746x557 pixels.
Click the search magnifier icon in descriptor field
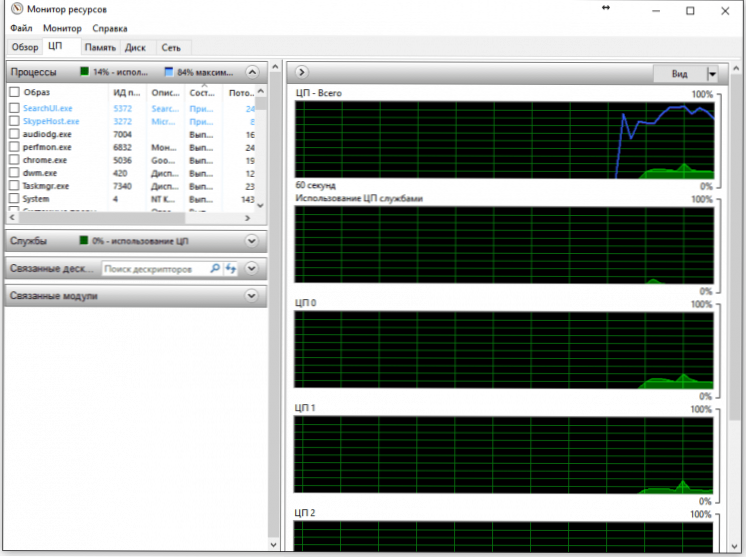[215, 269]
